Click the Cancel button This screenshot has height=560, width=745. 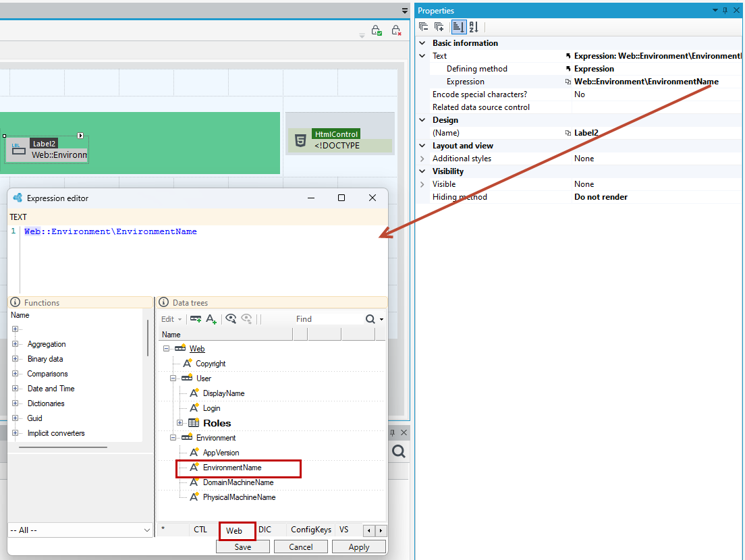301,547
